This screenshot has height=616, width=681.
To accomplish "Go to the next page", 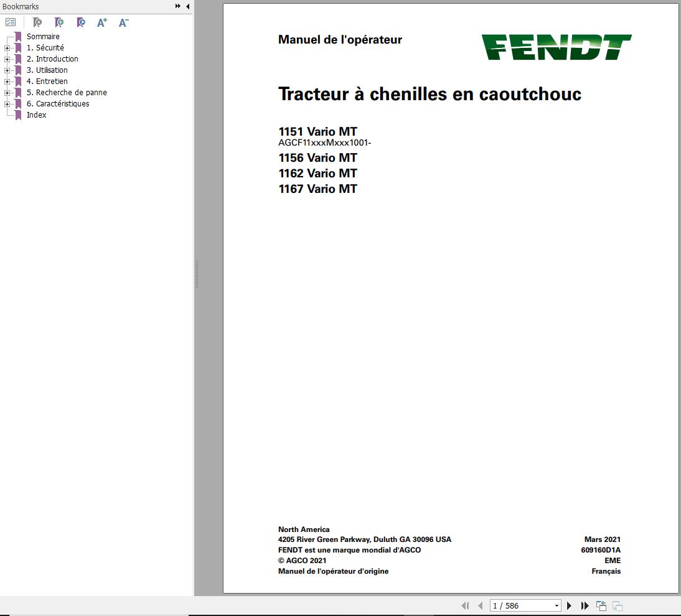I will [x=569, y=605].
